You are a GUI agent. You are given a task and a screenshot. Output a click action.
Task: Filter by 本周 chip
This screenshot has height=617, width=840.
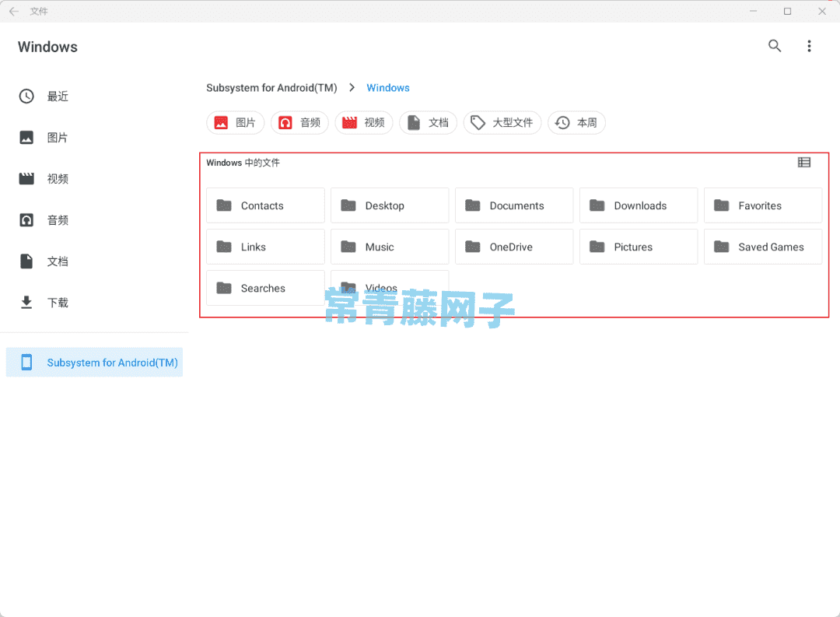pyautogui.click(x=576, y=123)
